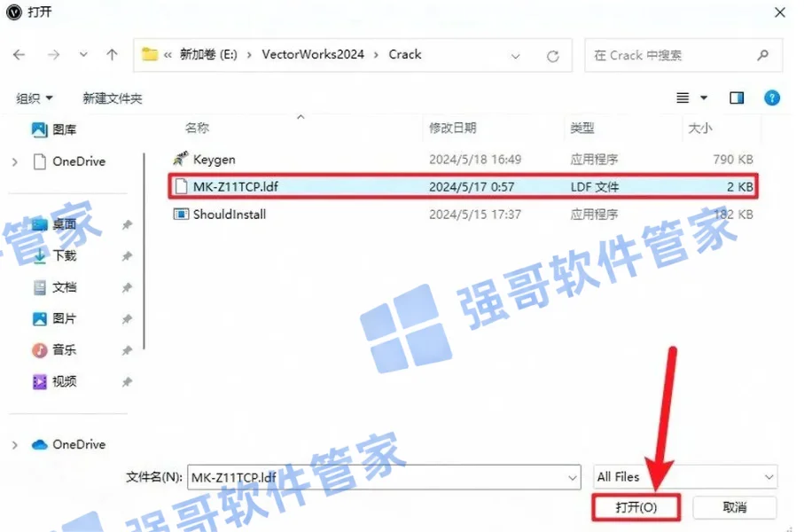Toggle the preview pane
804x532 pixels.
click(x=737, y=98)
